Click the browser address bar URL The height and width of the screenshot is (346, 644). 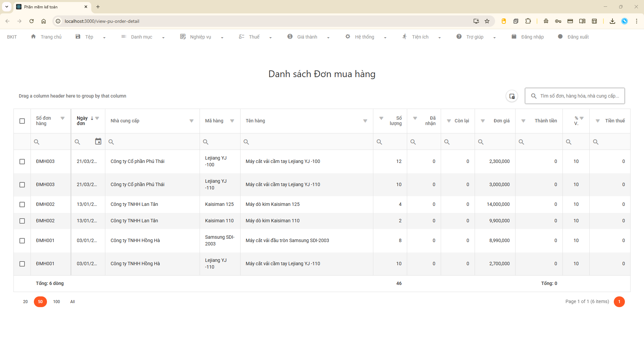click(102, 21)
